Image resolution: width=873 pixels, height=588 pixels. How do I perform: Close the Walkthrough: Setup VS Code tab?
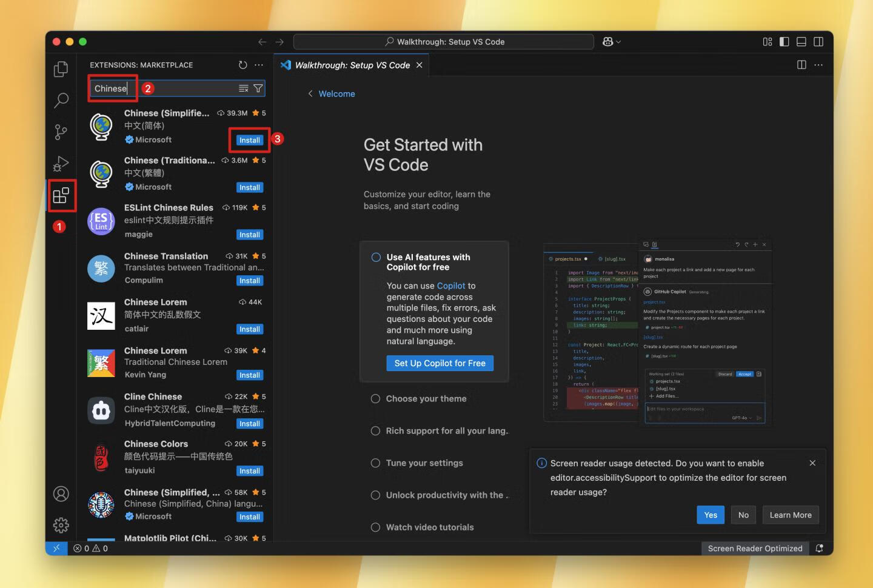(419, 65)
